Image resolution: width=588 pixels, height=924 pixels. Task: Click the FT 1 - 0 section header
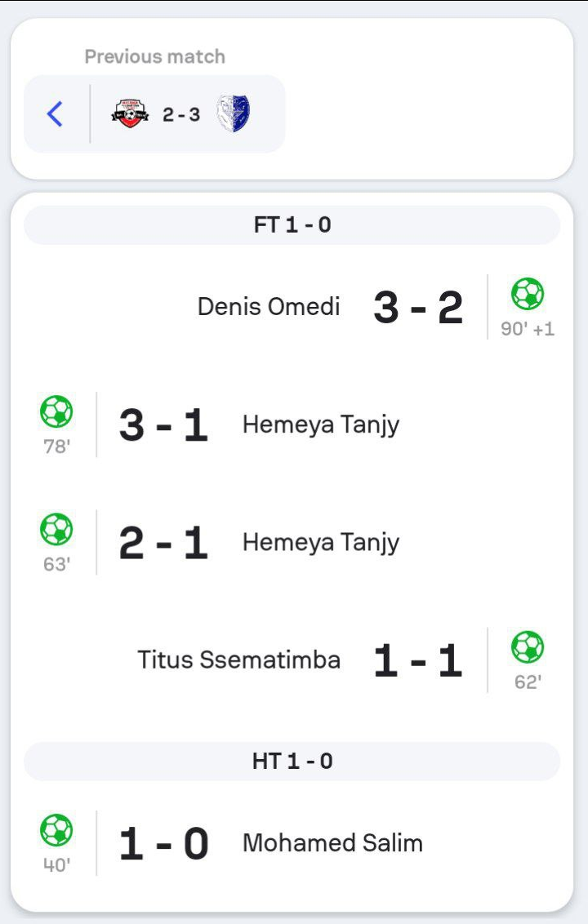coord(292,225)
